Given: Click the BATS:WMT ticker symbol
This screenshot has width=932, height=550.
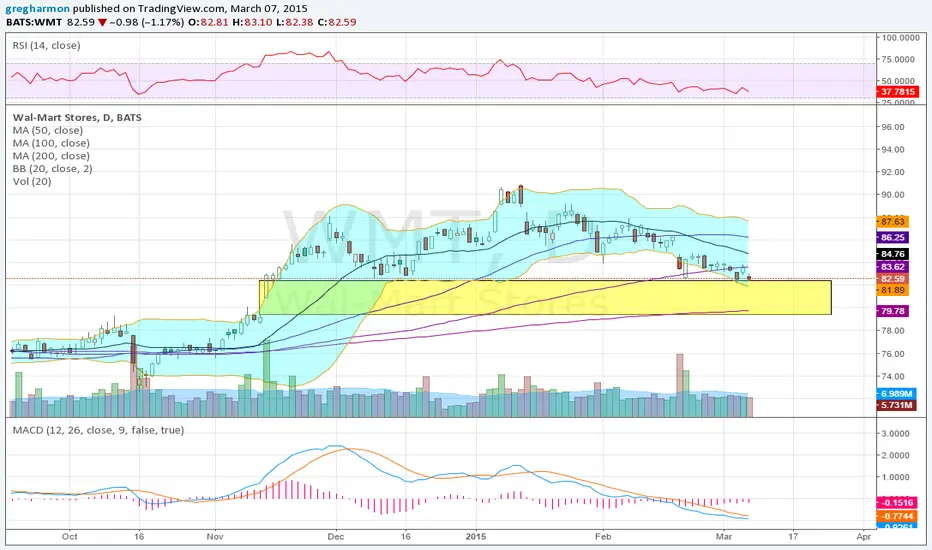Looking at the screenshot, I should [x=34, y=22].
